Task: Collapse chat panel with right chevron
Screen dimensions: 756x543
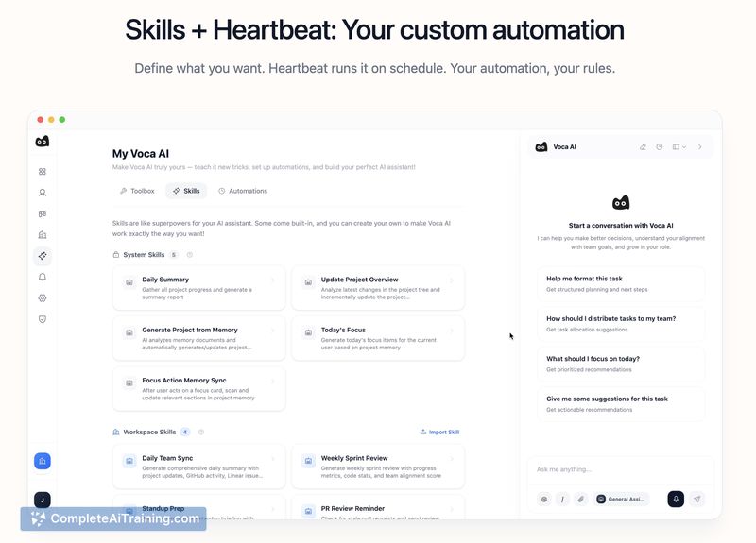Action: [x=699, y=147]
